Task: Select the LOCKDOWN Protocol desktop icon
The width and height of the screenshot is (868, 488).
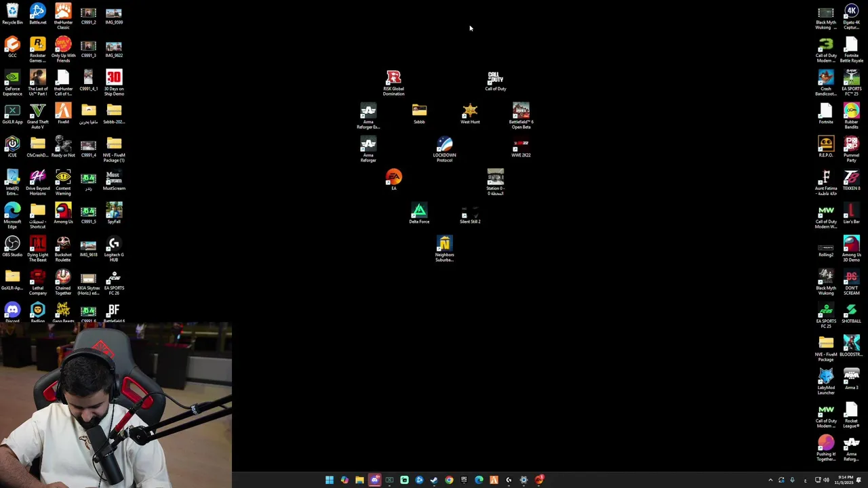Action: [445, 150]
